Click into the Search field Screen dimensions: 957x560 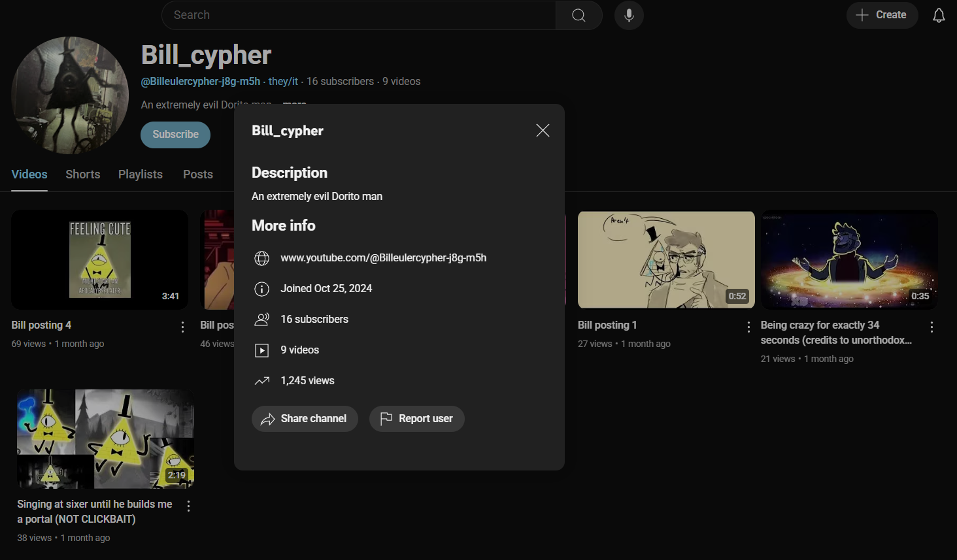pyautogui.click(x=358, y=15)
